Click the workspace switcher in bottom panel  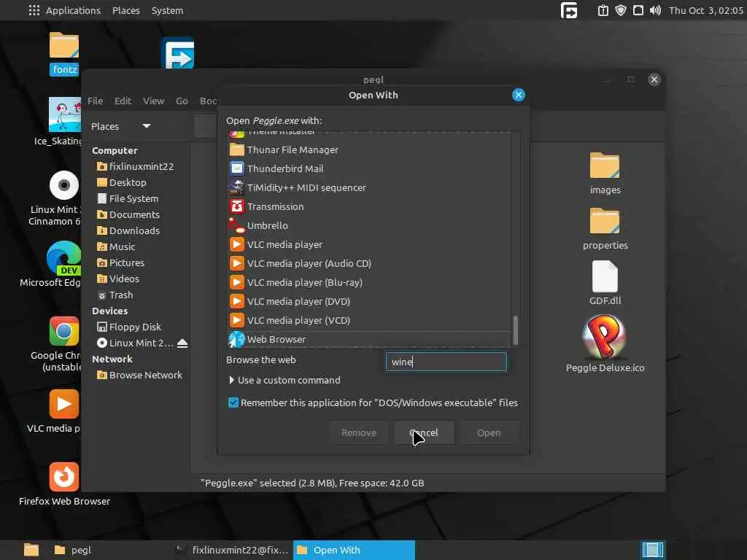652,550
